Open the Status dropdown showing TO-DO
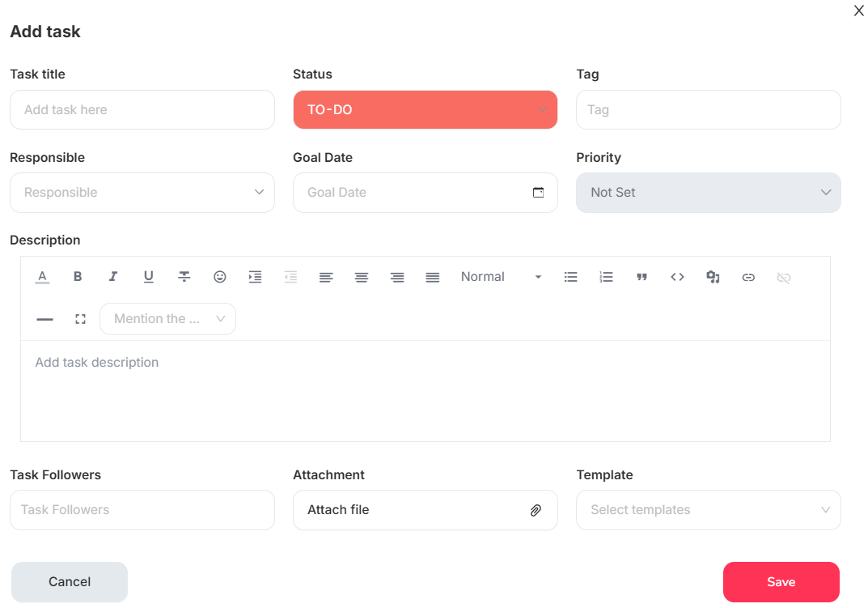The width and height of the screenshot is (868, 608). point(426,109)
